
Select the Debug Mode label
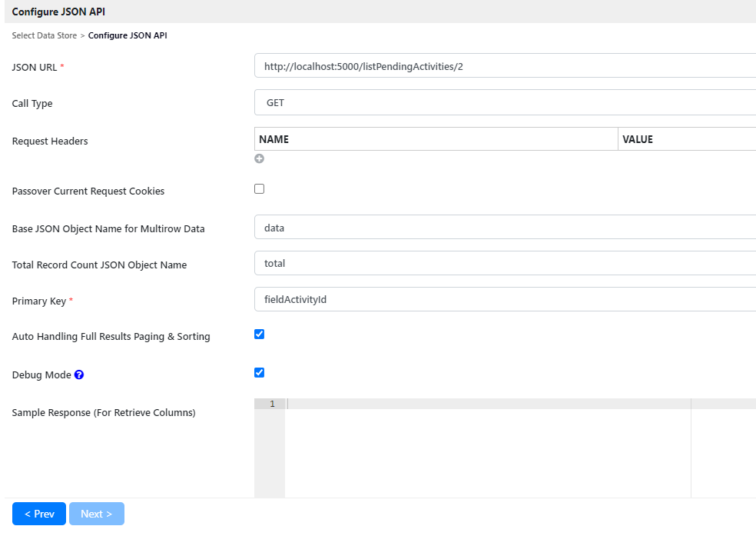click(41, 375)
